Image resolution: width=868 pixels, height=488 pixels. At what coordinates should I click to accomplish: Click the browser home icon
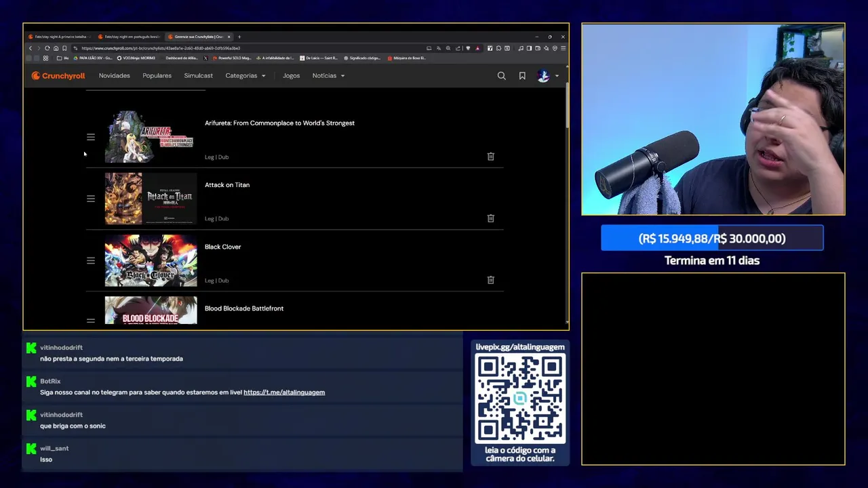(x=56, y=48)
